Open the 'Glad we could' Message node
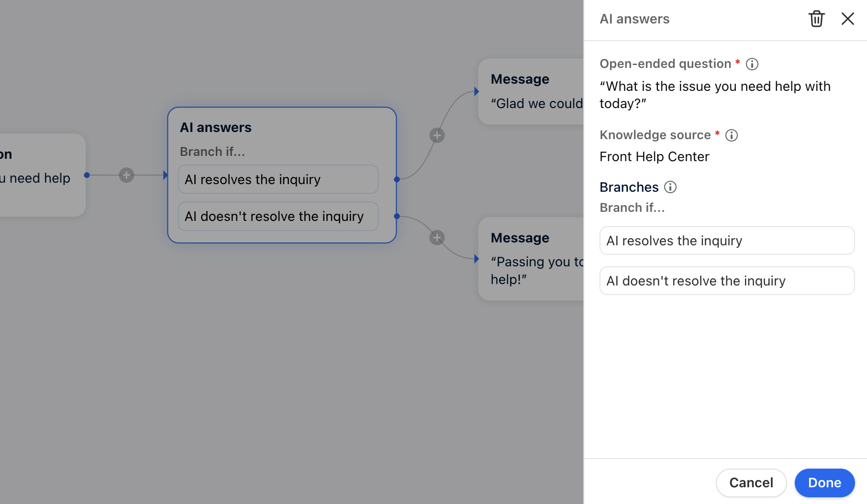This screenshot has width=867, height=504. pyautogui.click(x=531, y=92)
